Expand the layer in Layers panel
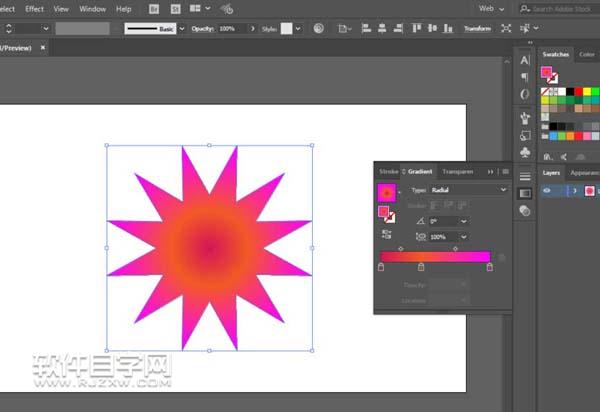The width and height of the screenshot is (600, 412). pyautogui.click(x=573, y=190)
